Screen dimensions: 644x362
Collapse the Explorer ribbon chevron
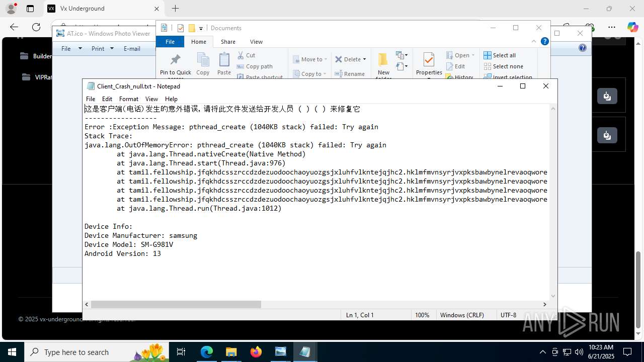[x=534, y=41]
